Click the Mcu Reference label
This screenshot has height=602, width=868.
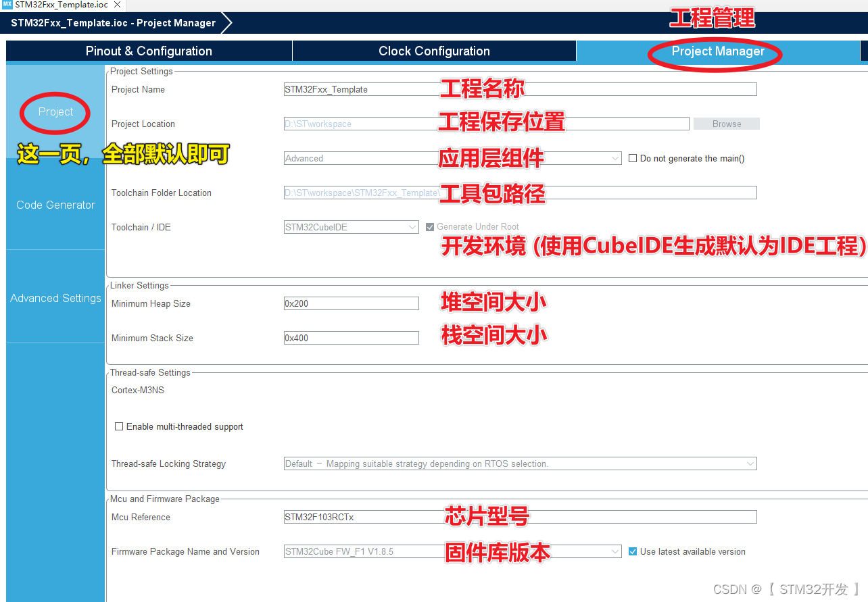point(141,517)
